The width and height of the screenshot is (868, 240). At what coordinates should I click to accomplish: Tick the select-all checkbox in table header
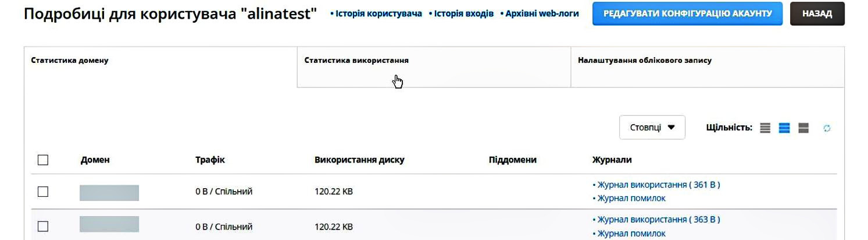[x=43, y=160]
